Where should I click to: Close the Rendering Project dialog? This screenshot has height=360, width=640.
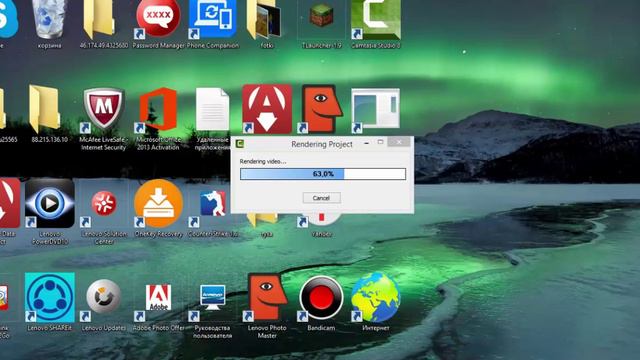coord(399,142)
